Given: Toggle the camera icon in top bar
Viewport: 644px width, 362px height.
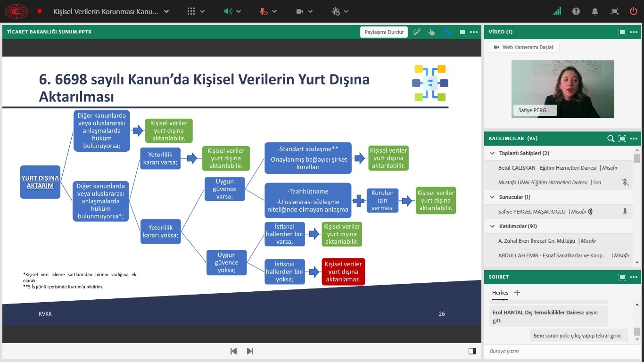Looking at the screenshot, I should pos(300,11).
